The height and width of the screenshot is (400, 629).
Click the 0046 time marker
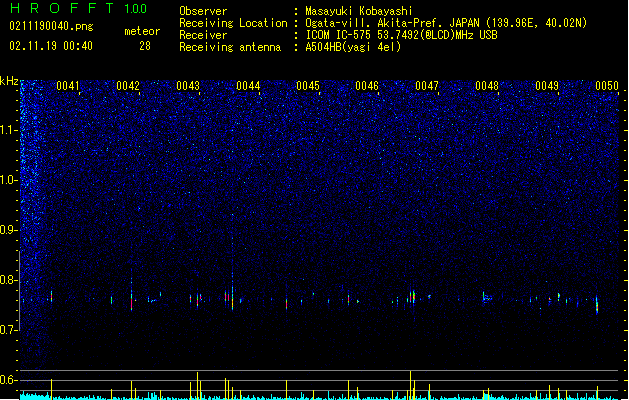pyautogui.click(x=367, y=86)
